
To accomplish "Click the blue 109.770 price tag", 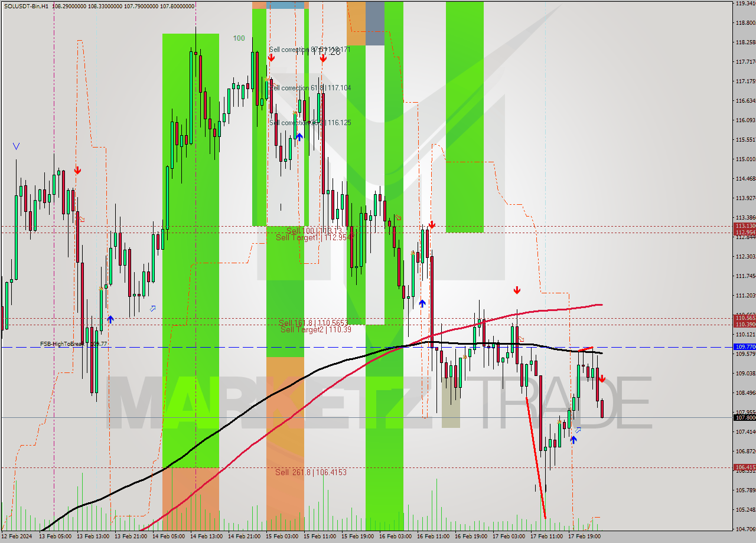I will point(744,347).
